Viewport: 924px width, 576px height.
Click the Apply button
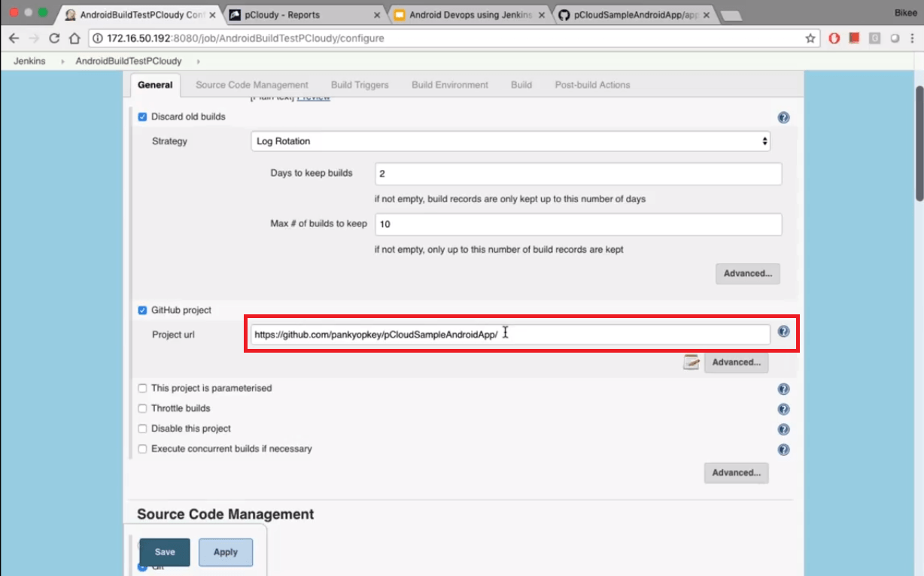[x=226, y=552]
